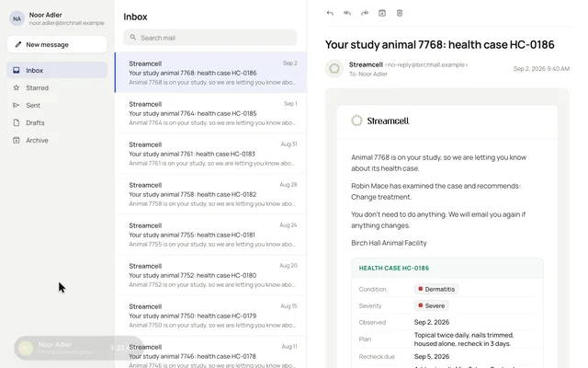This screenshot has height=368, width=588.
Task: Click the Inbox tray icon
Action: pos(17,70)
